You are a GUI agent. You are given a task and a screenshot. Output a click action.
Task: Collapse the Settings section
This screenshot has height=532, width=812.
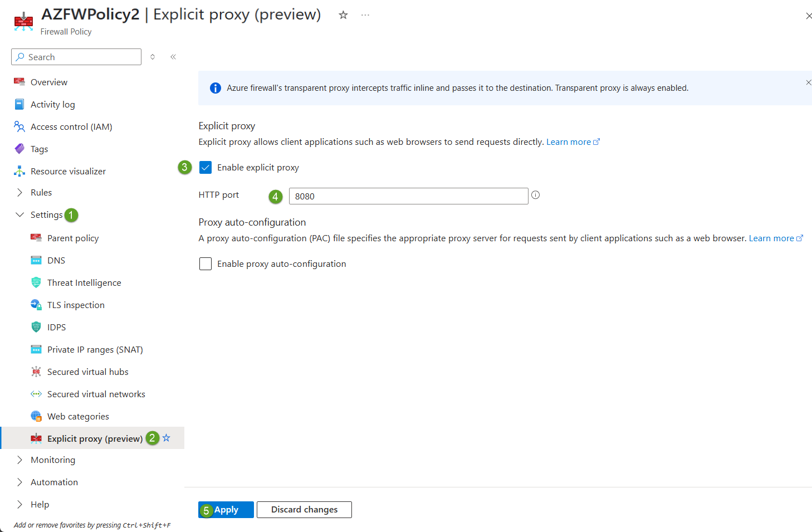point(19,214)
